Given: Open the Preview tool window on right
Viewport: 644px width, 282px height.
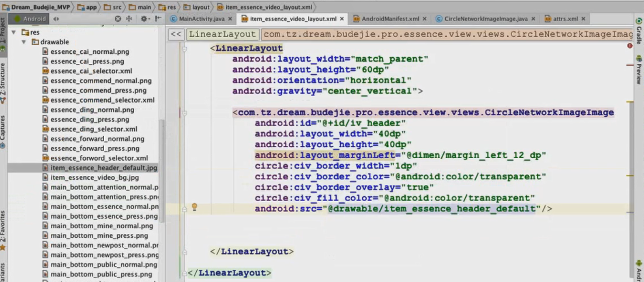Looking at the screenshot, I should pyautogui.click(x=639, y=70).
